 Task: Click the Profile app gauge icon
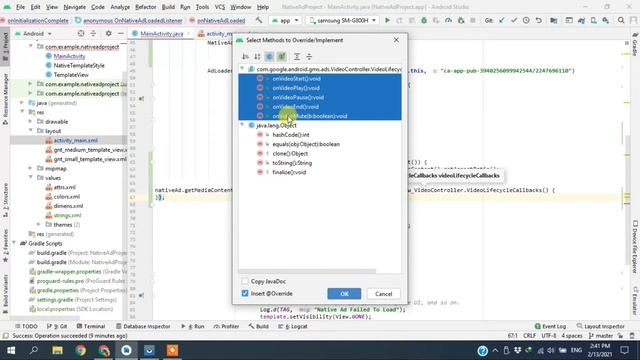pyautogui.click(x=449, y=20)
